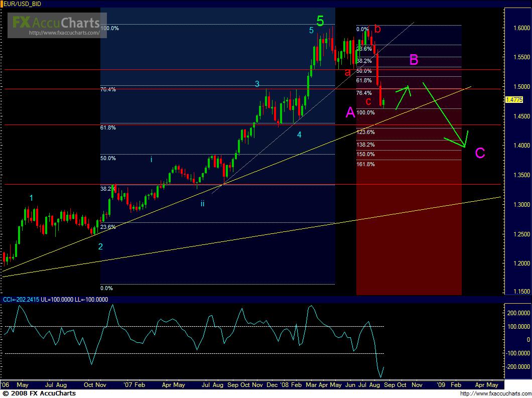Click the © 2008 FX AccuCharts status bar text

pyautogui.click(x=39, y=394)
